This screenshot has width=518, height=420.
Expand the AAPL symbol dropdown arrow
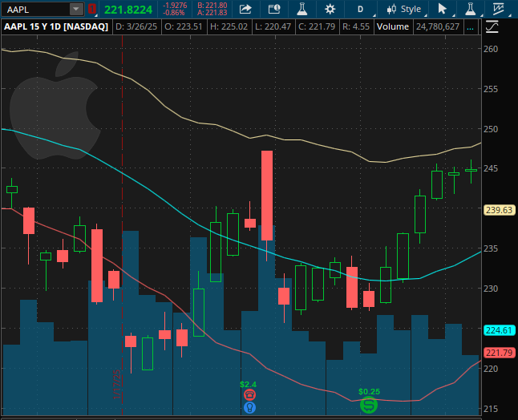point(76,9)
